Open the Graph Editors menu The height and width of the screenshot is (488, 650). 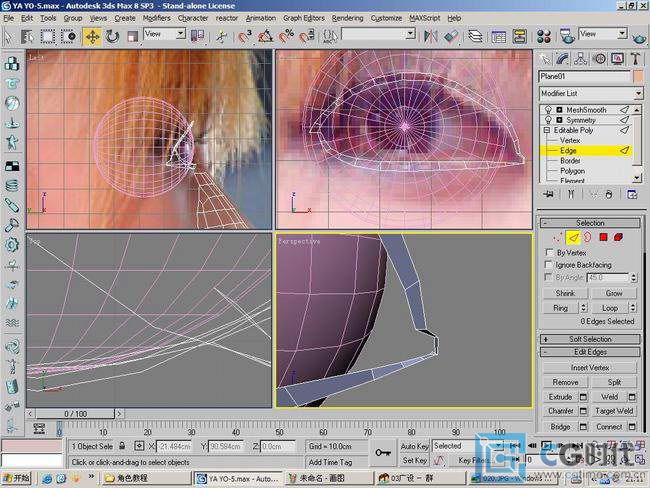(304, 18)
